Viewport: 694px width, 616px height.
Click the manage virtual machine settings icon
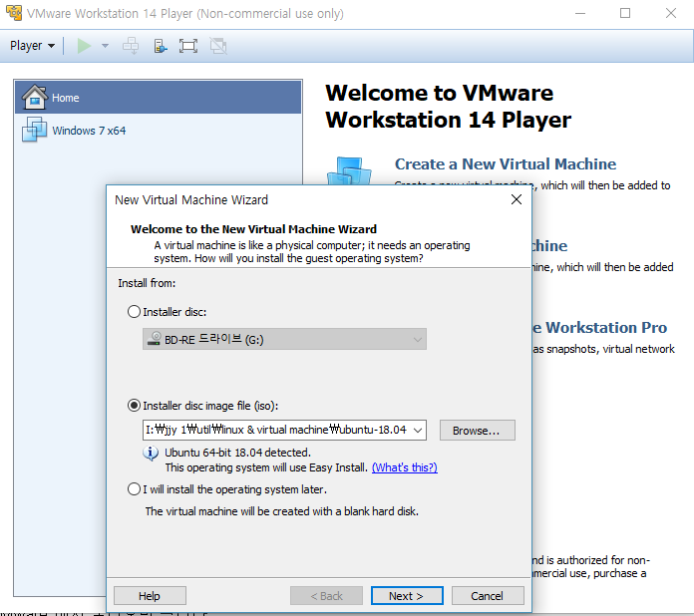point(161,46)
